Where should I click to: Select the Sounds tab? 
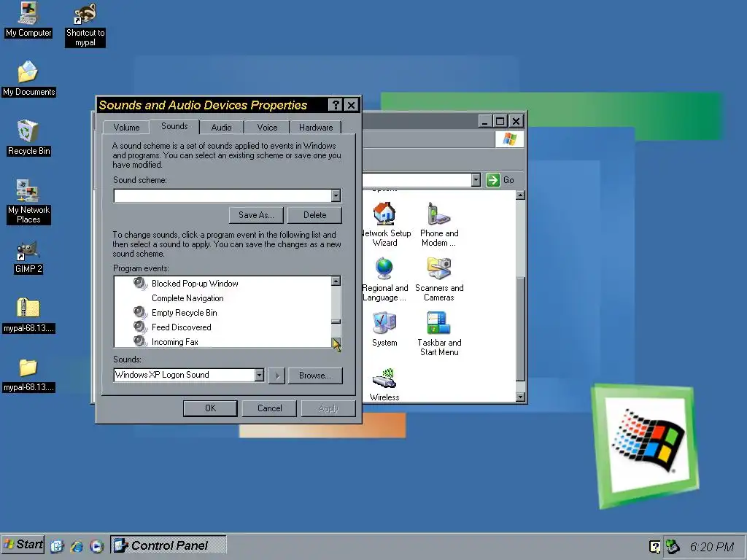click(x=174, y=126)
